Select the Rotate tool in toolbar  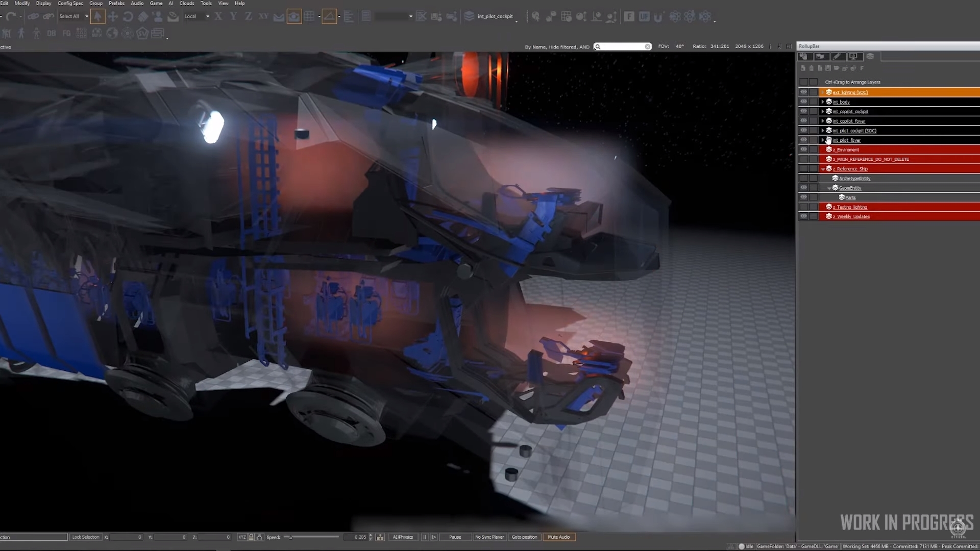pyautogui.click(x=128, y=16)
